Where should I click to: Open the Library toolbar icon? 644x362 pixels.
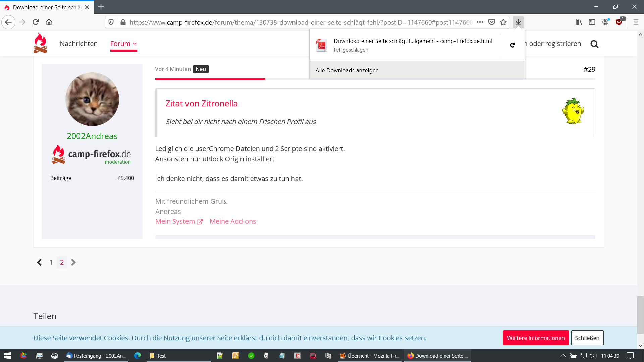coord(579,22)
